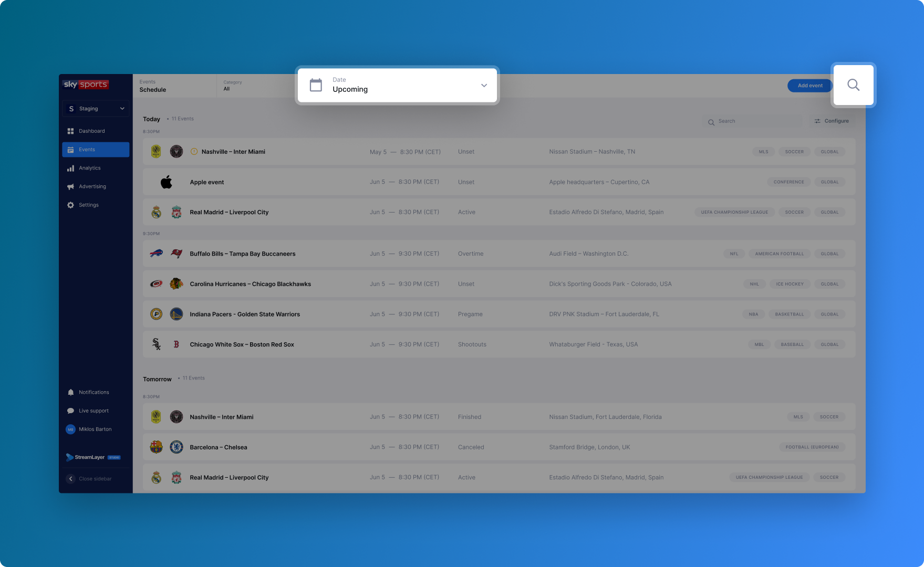Click the NFL tag
The width and height of the screenshot is (924, 567).
(734, 254)
